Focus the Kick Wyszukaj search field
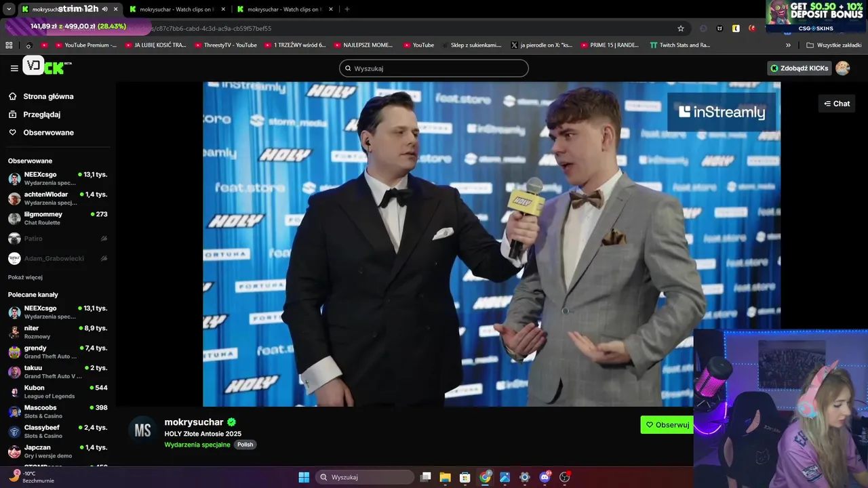This screenshot has height=488, width=868. [x=434, y=68]
